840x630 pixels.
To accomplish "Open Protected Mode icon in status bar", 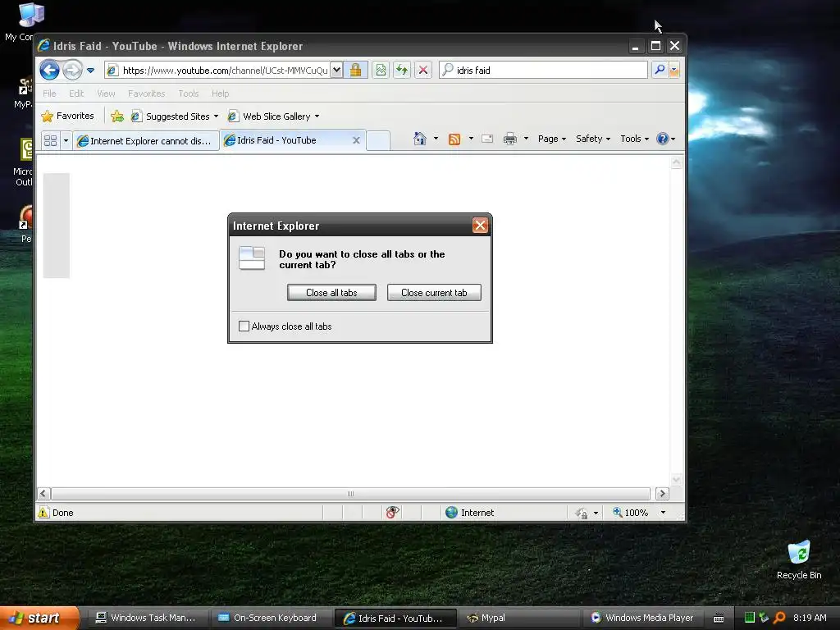I will coord(582,514).
